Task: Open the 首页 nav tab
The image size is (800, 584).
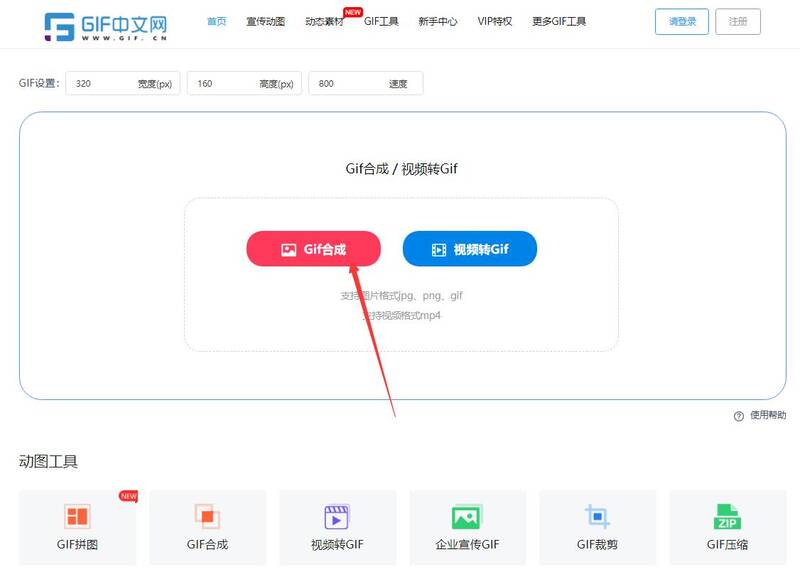Action: pos(216,21)
